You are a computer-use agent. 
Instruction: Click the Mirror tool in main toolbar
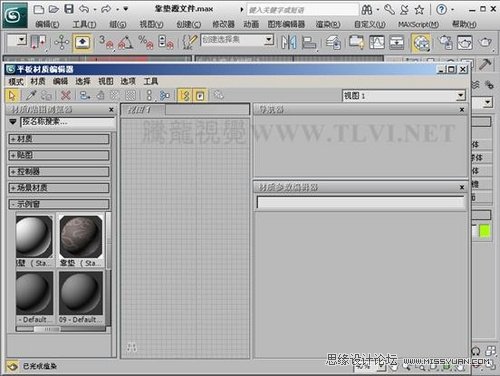[289, 42]
